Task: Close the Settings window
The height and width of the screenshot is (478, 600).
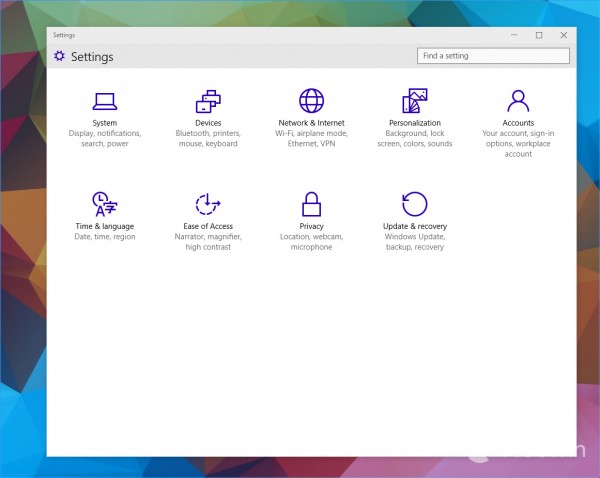Action: coord(563,35)
